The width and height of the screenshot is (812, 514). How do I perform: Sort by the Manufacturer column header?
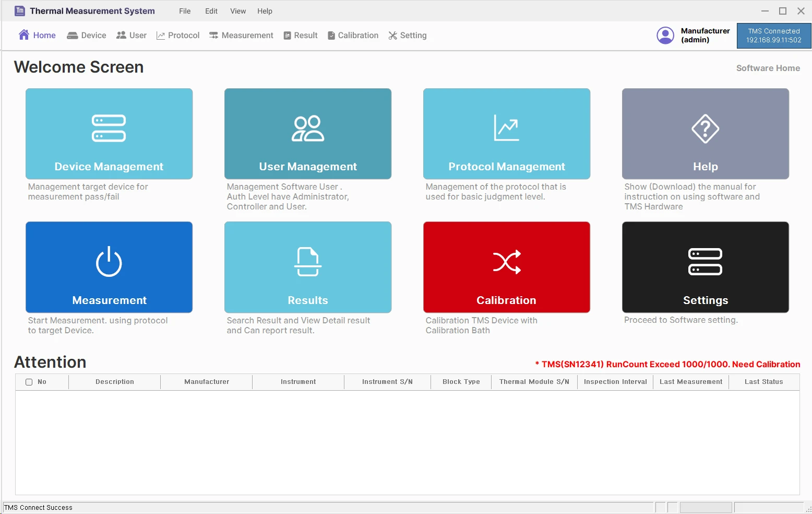[207, 382]
